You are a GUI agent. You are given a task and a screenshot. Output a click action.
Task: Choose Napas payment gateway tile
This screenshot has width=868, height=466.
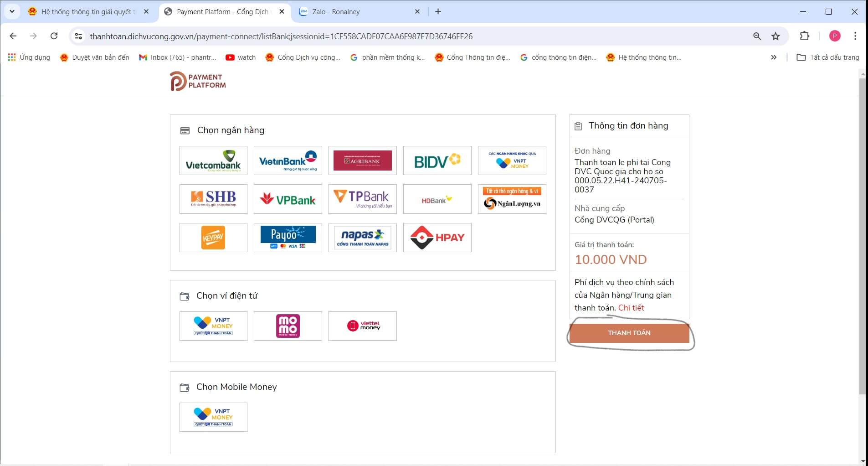coord(362,238)
